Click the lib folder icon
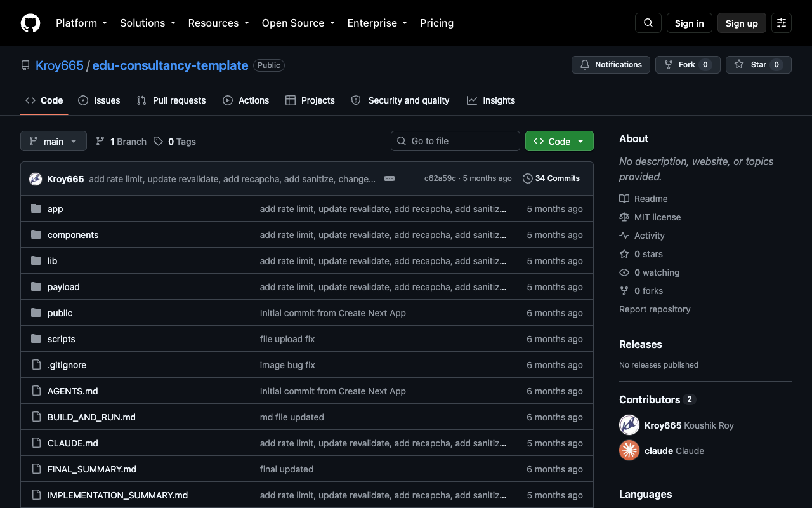This screenshot has width=812, height=508. 36,261
